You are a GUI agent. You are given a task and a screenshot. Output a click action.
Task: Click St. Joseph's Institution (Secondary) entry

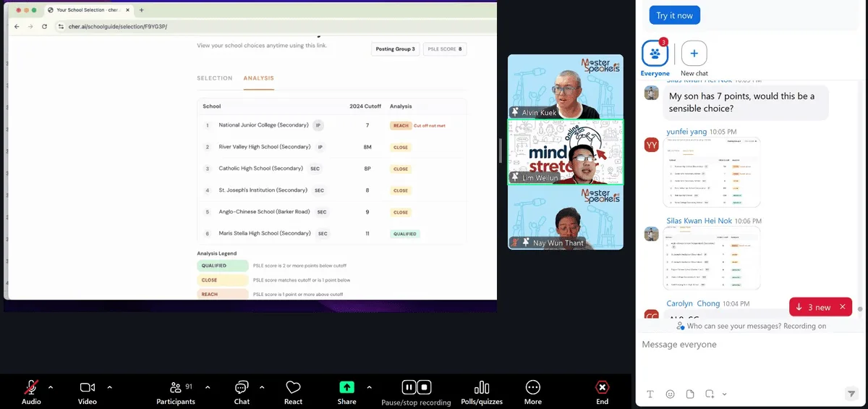click(263, 190)
